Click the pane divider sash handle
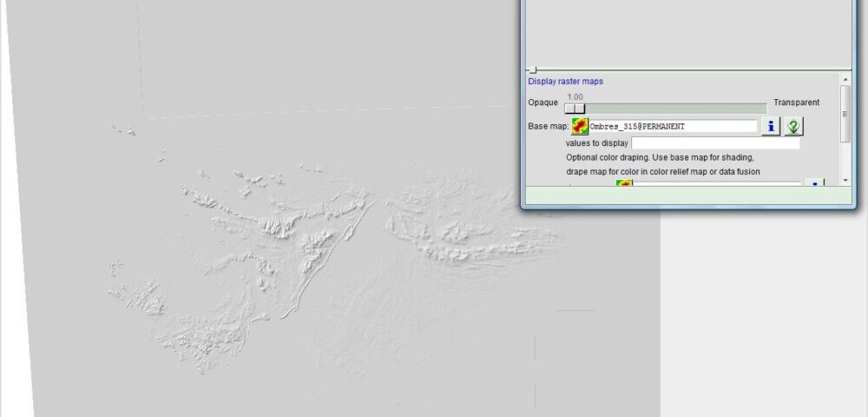Image resolution: width=868 pixels, height=417 pixels. (533, 69)
